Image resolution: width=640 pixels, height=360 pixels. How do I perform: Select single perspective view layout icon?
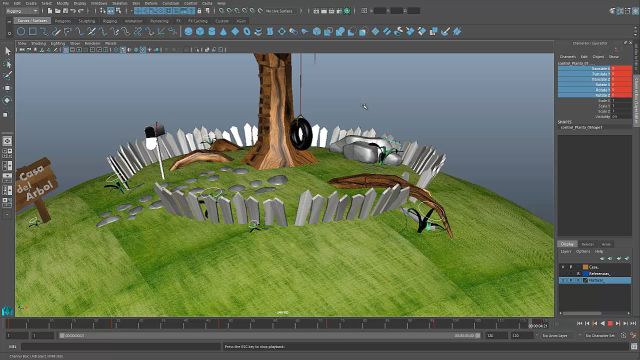[7, 141]
